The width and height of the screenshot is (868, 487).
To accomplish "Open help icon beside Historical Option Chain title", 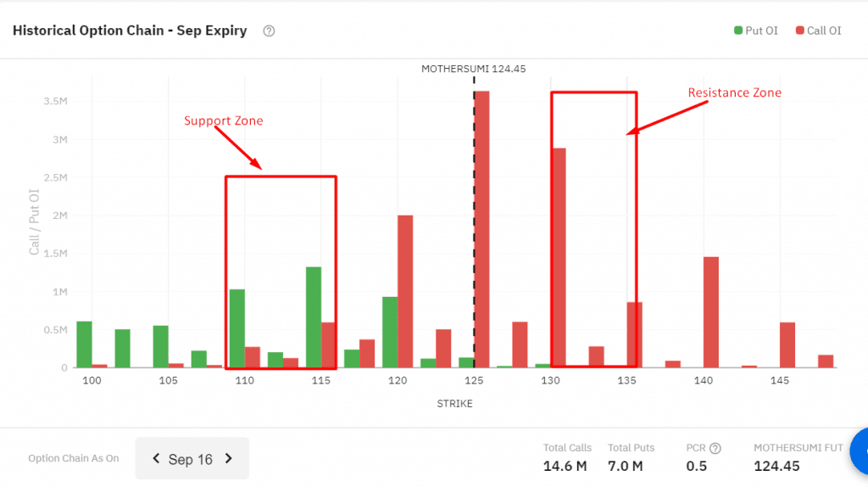I will click(269, 31).
